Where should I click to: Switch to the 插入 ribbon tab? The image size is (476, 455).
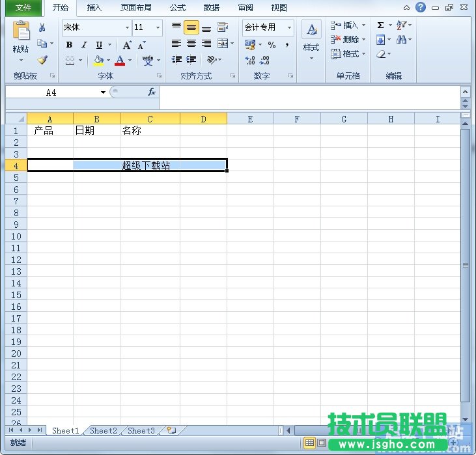click(x=94, y=8)
